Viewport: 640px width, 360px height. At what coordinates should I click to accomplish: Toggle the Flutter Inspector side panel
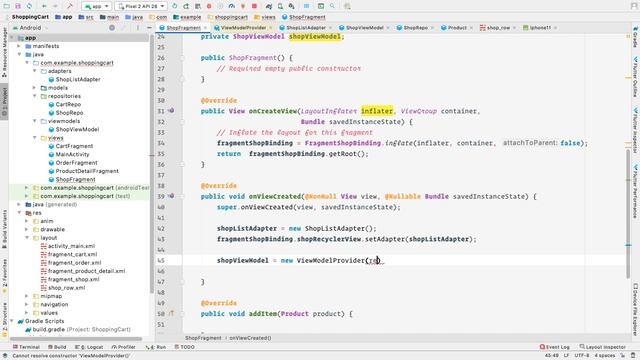coord(636,130)
